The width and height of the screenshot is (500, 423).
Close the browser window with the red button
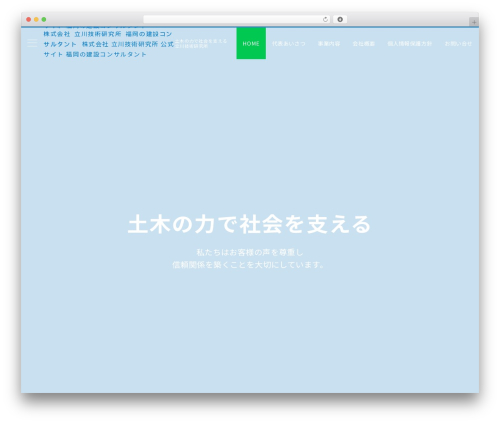(29, 20)
